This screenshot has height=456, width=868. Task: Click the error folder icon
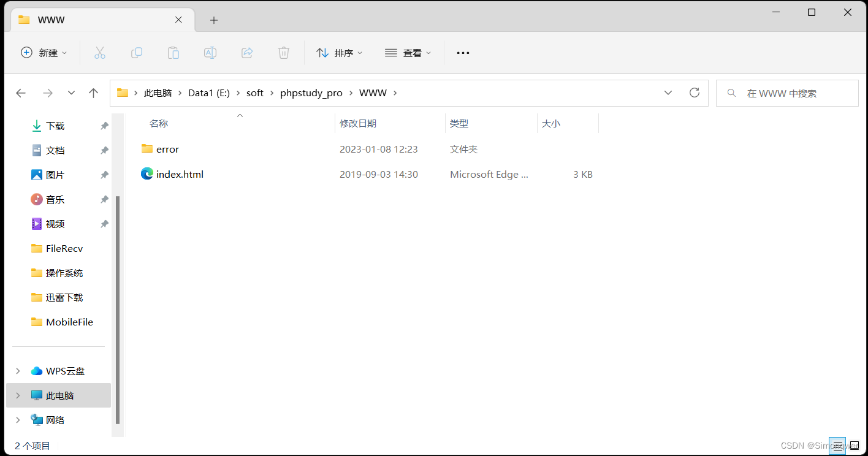[147, 148]
